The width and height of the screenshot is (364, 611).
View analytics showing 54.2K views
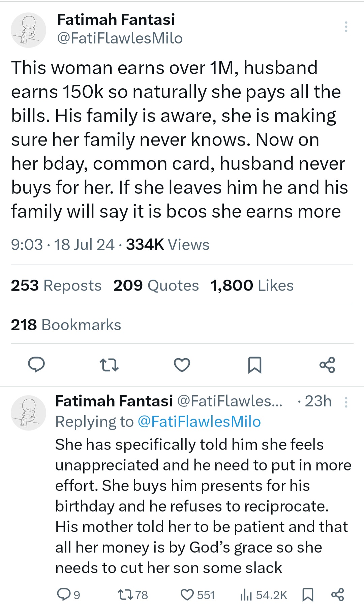(264, 595)
